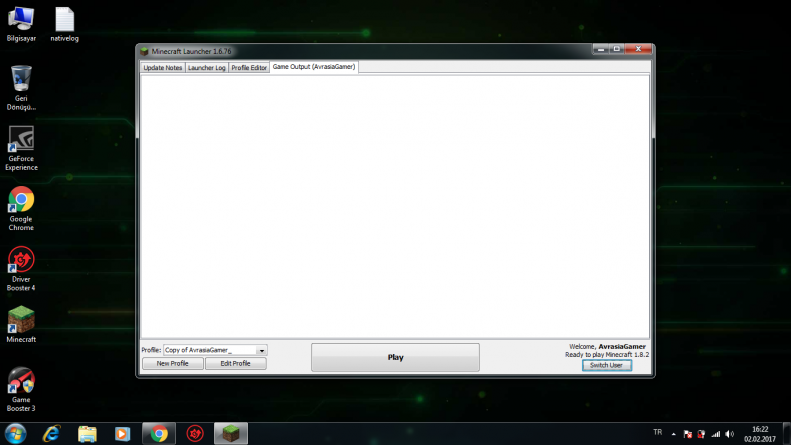Open the Bilgisayar desktop icon
791x445 pixels.
21,24
